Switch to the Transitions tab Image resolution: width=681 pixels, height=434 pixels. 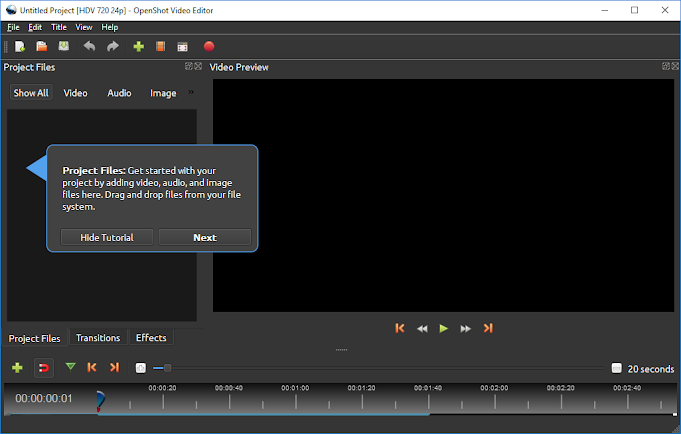coord(98,338)
